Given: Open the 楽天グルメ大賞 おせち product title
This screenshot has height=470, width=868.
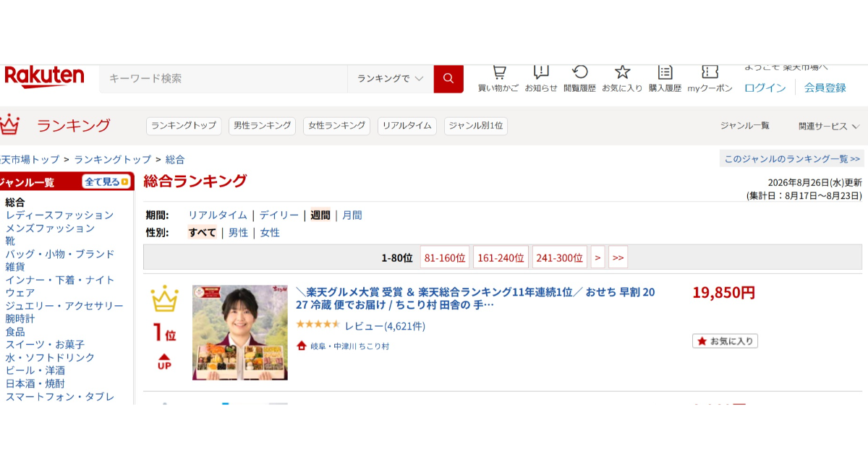Looking at the screenshot, I should tap(476, 299).
